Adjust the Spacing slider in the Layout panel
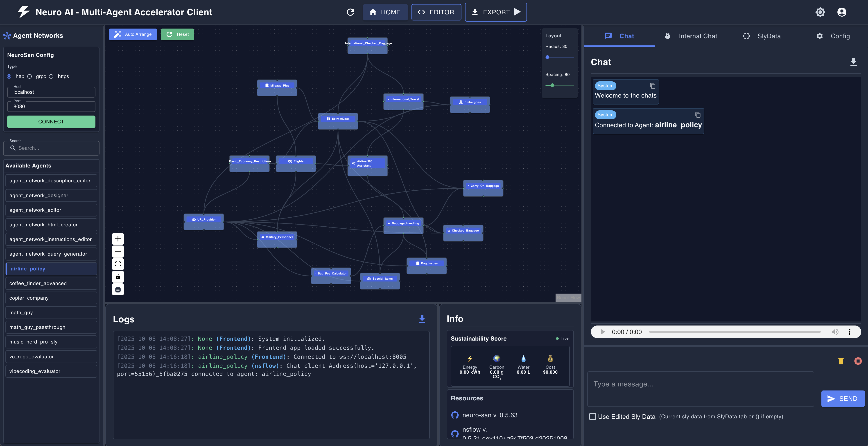Screen dimensions: 868x446 [x=553, y=85]
